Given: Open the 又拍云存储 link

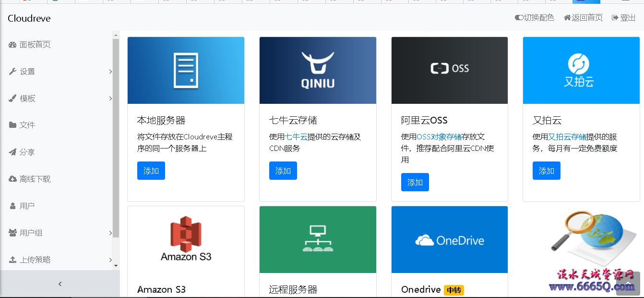Looking at the screenshot, I should pyautogui.click(x=567, y=137).
